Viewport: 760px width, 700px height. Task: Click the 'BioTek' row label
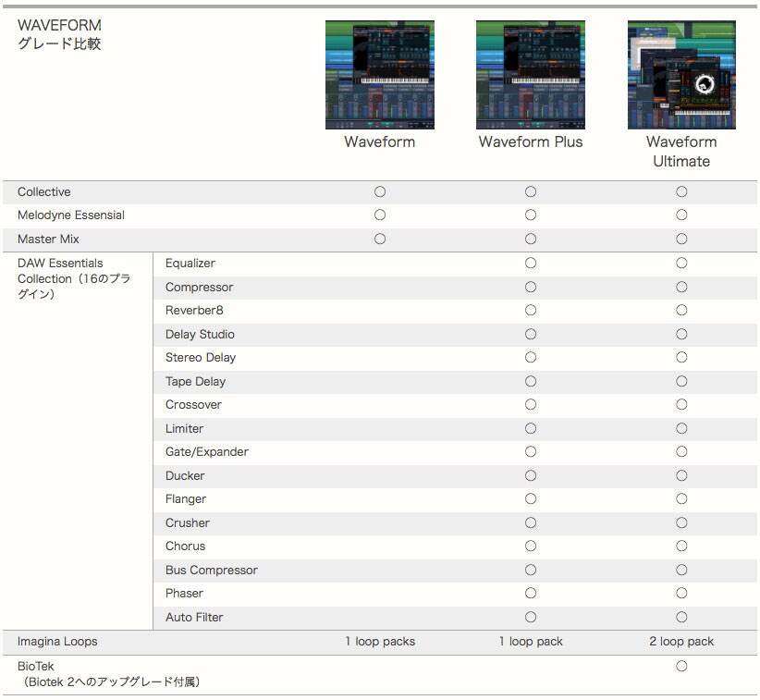coord(108,674)
